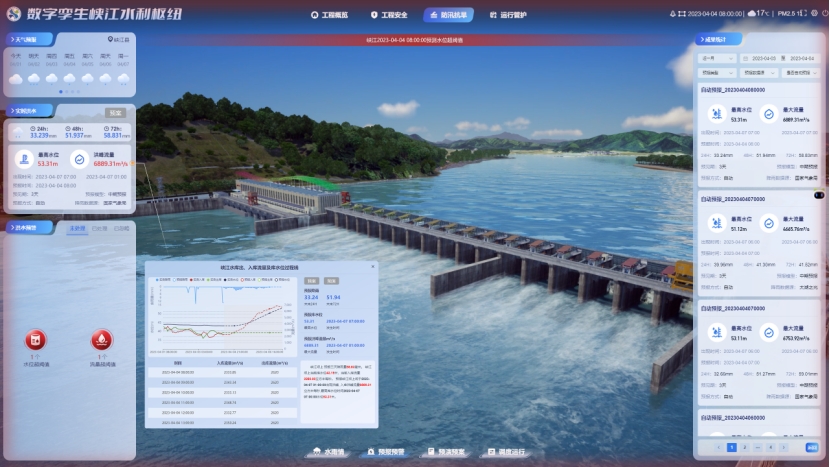Toggle the first blue legend item in the chart

tap(163, 280)
